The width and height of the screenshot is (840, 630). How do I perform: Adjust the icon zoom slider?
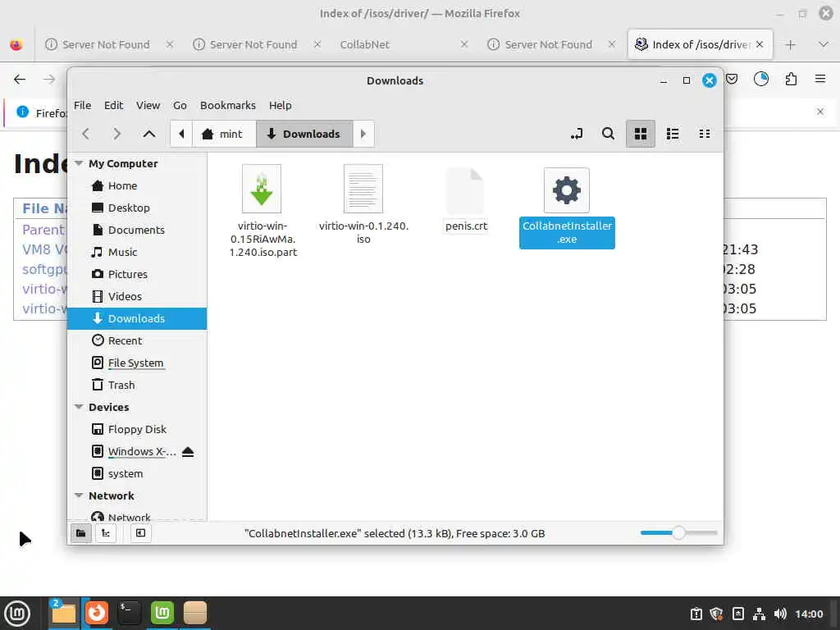[x=678, y=533]
